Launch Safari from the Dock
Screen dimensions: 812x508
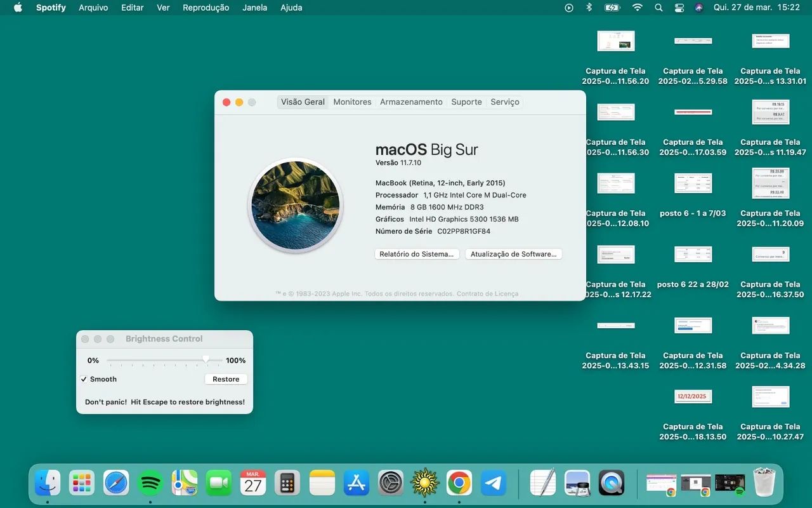tap(116, 483)
